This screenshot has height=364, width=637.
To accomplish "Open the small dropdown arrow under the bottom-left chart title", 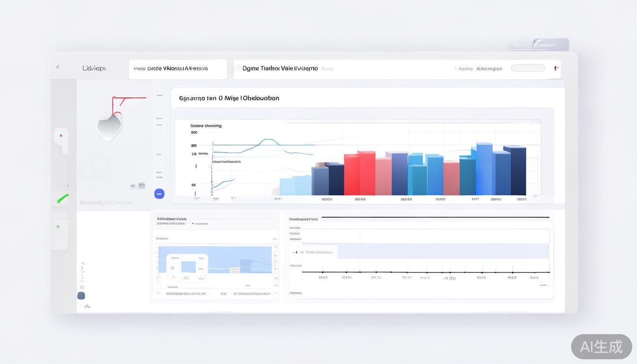I will pos(193,223).
